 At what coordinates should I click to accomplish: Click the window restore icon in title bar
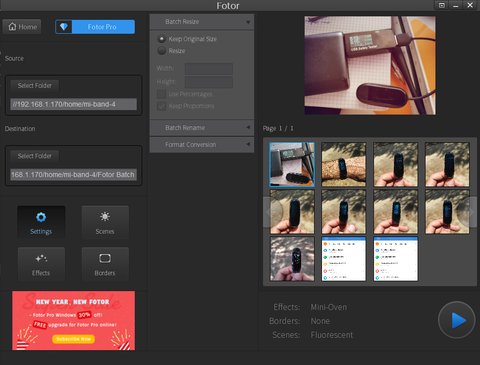coord(442,5)
